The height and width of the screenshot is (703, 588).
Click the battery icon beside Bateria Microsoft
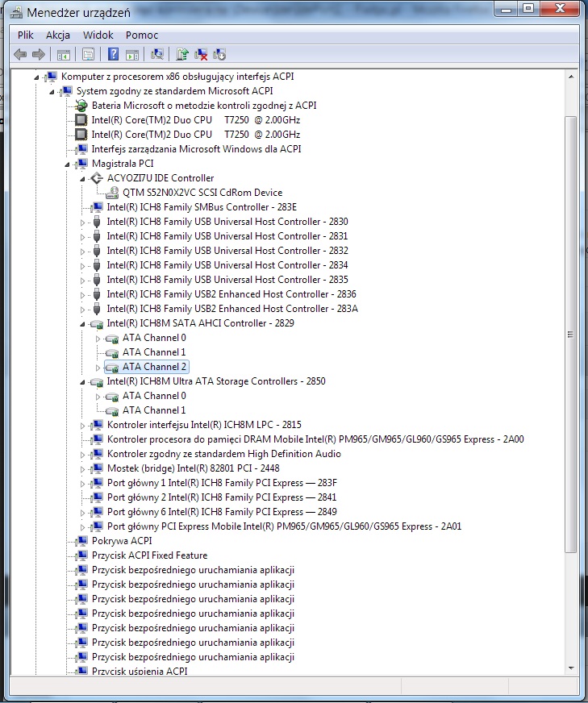coord(81,106)
